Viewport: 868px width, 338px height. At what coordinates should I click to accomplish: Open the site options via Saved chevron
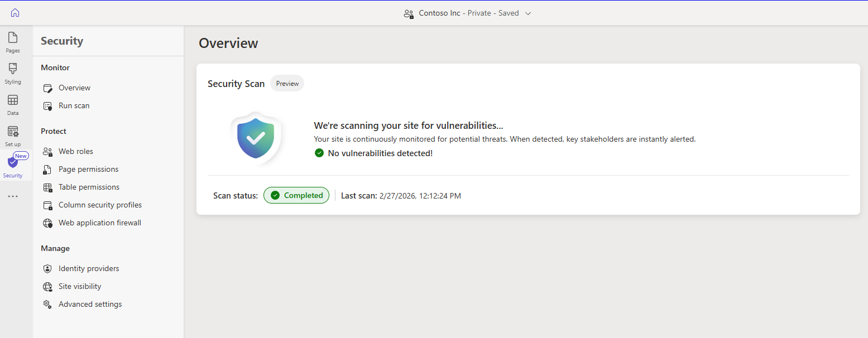click(x=528, y=13)
